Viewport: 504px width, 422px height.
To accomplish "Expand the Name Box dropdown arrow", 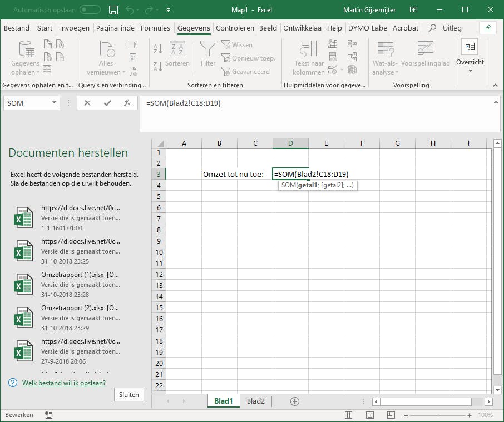I will coord(54,103).
